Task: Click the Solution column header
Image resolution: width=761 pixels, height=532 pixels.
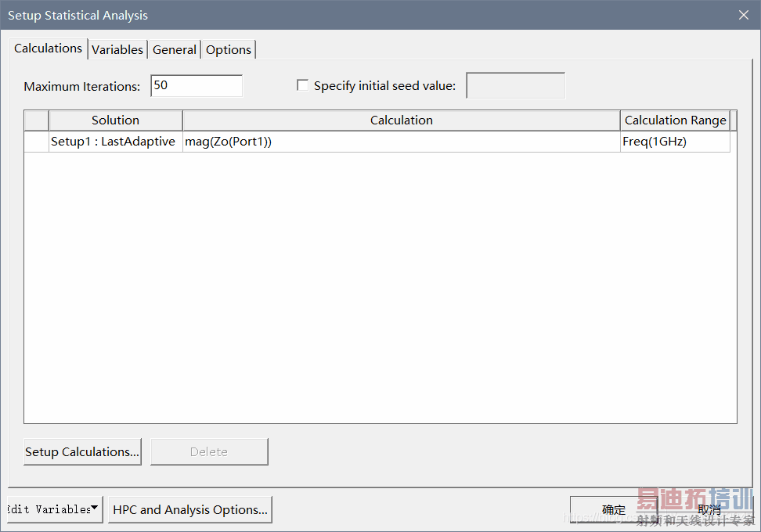Action: click(116, 120)
